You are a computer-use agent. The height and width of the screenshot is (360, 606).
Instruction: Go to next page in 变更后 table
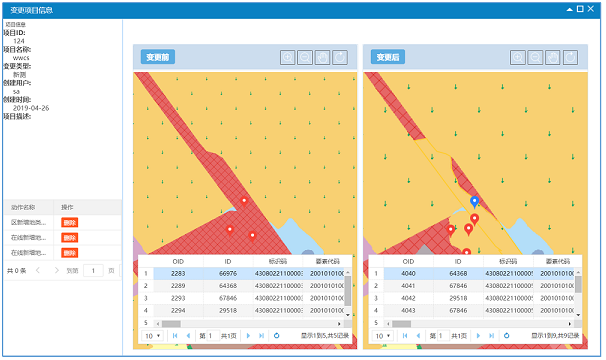click(478, 336)
